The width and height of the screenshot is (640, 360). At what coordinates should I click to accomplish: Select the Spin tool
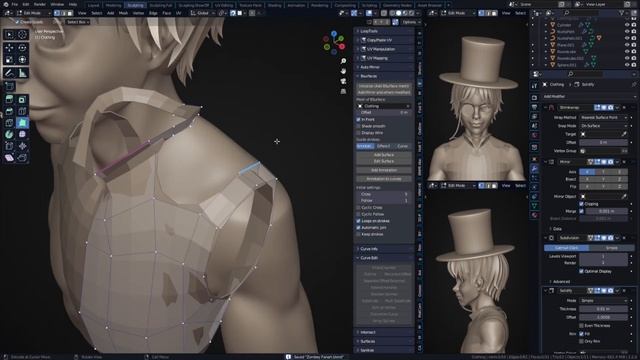9,134
